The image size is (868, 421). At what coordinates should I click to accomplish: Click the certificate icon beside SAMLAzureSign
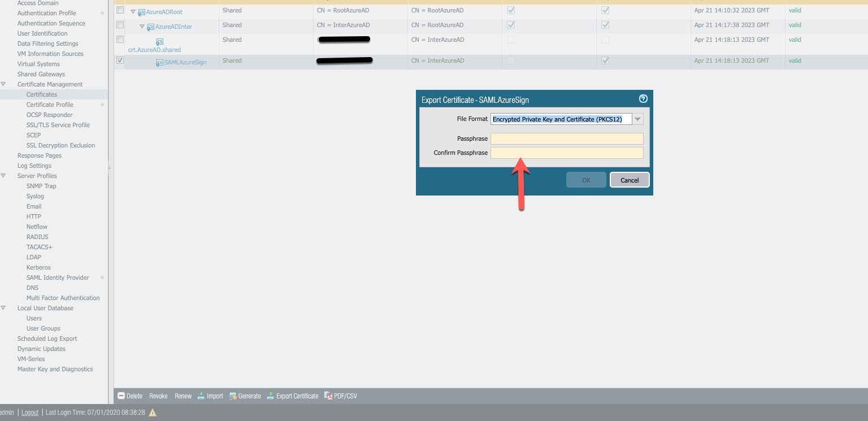159,63
